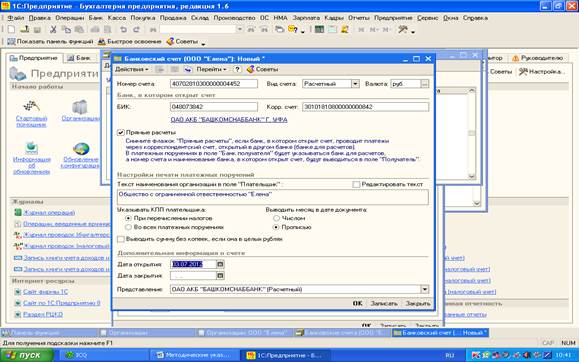Select Во всех платежных поручениях radio button

(x=129, y=227)
